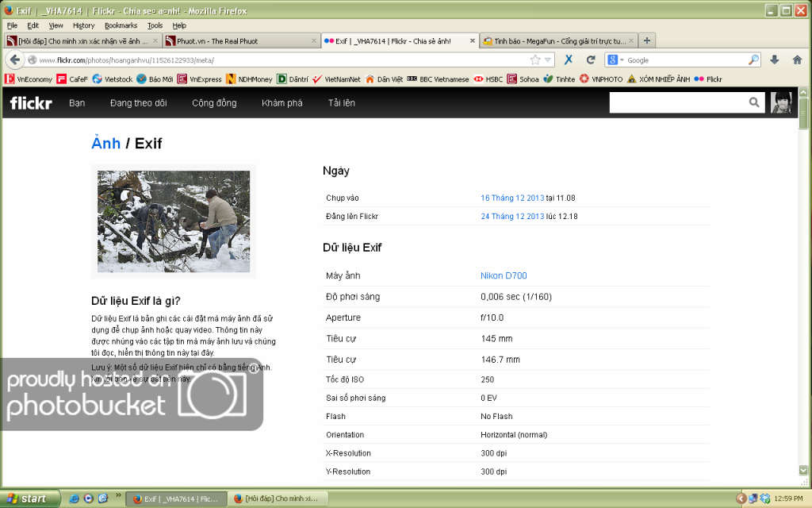Image resolution: width=812 pixels, height=508 pixels.
Task: Open the VietNamNet bookmark
Action: 336,79
